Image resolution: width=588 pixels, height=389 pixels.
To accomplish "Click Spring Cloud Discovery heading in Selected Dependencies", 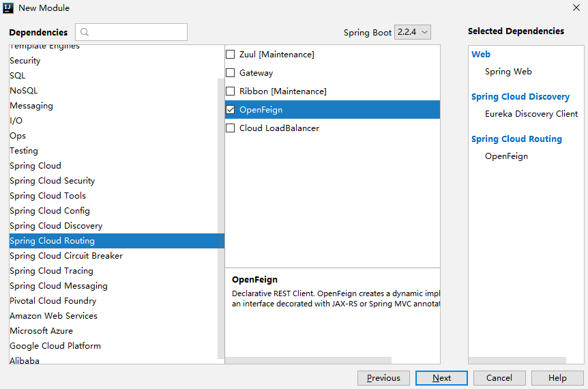I will [x=520, y=96].
